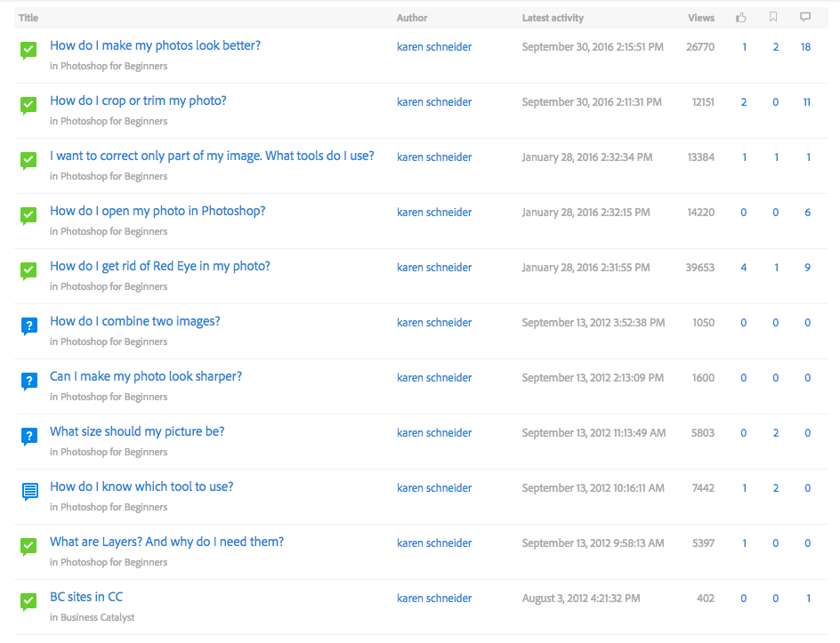Screen dimensions: 840x643
Task: Open 'How do I make my photos look better?' thread
Action: pos(156,45)
